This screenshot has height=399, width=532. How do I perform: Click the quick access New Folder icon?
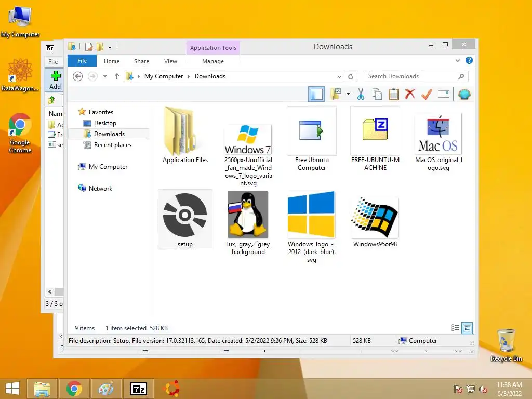click(100, 46)
